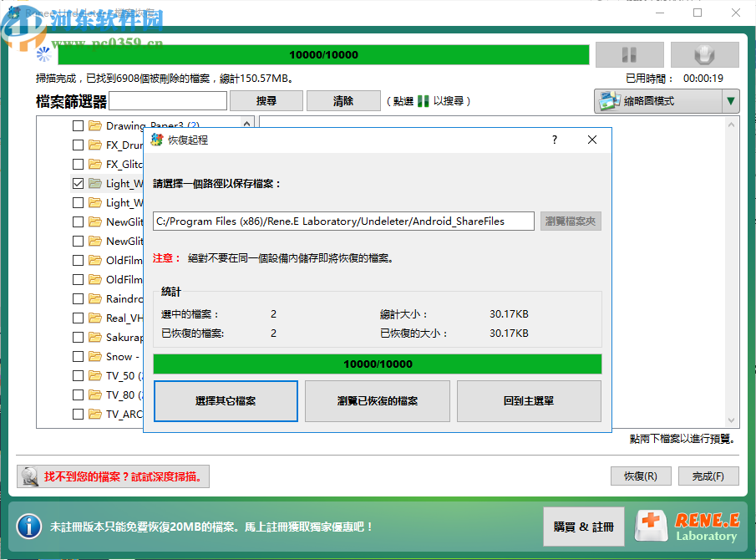
Task: Toggle the Snow folder checkbox
Action: click(78, 356)
